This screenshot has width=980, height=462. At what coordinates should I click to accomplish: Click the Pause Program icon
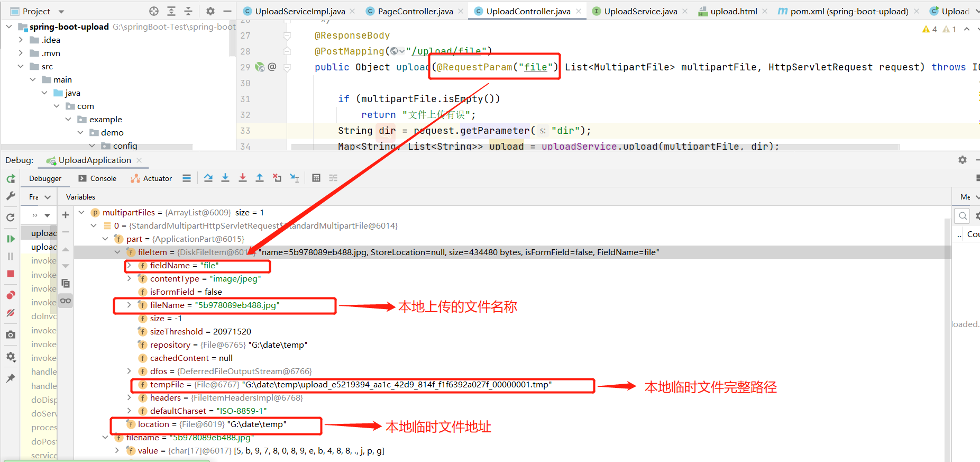(x=11, y=256)
